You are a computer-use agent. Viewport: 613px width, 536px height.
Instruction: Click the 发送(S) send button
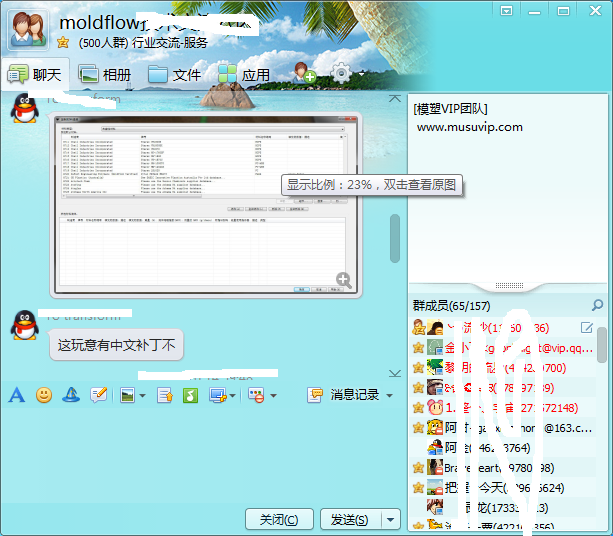350,519
